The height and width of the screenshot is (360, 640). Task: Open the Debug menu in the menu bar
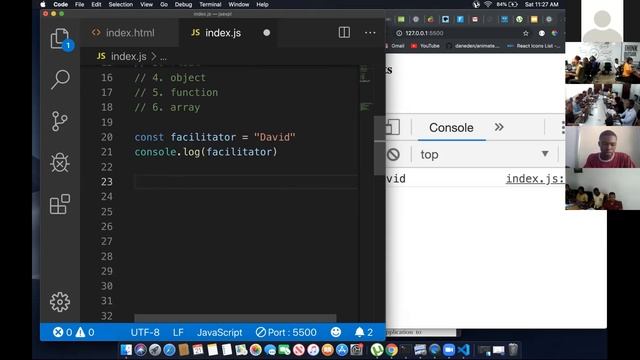[183, 4]
